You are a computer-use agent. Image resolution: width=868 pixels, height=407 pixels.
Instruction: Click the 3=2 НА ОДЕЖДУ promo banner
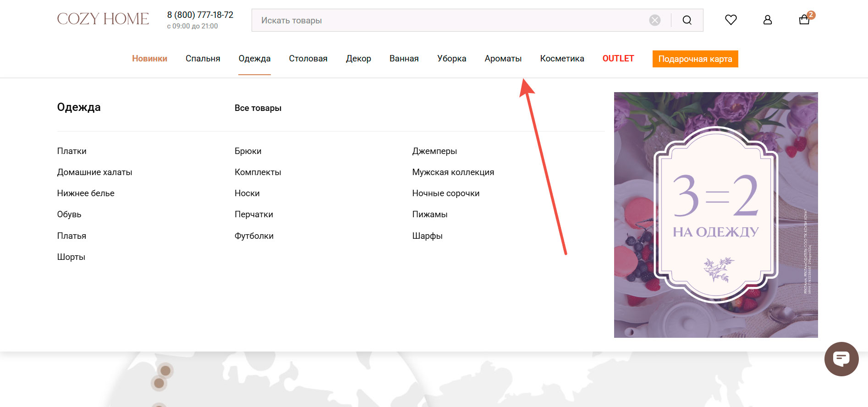[716, 215]
